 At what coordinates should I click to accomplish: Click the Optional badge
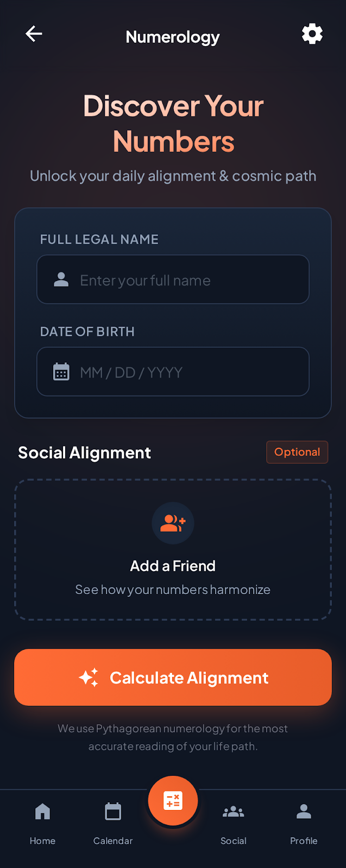[x=297, y=452]
